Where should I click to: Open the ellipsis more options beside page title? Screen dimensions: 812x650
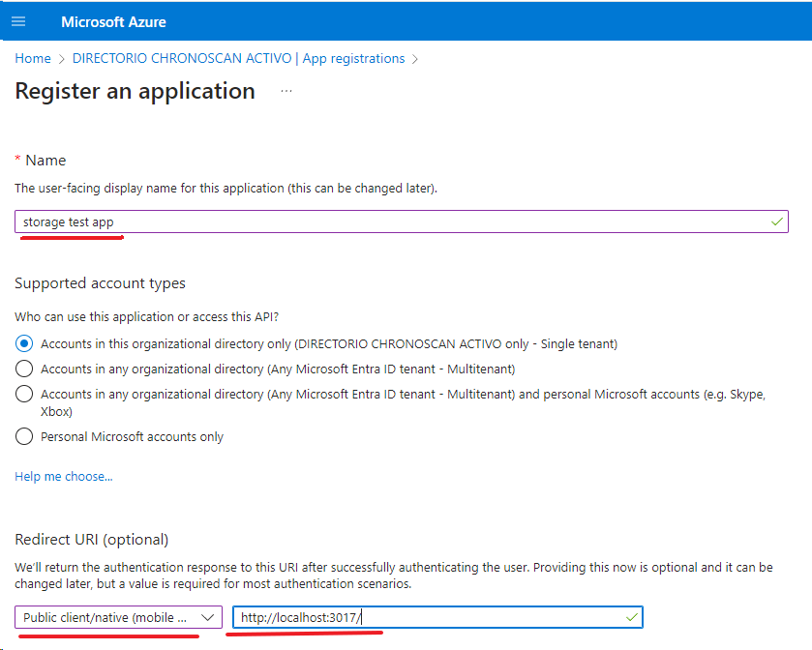pyautogui.click(x=286, y=91)
